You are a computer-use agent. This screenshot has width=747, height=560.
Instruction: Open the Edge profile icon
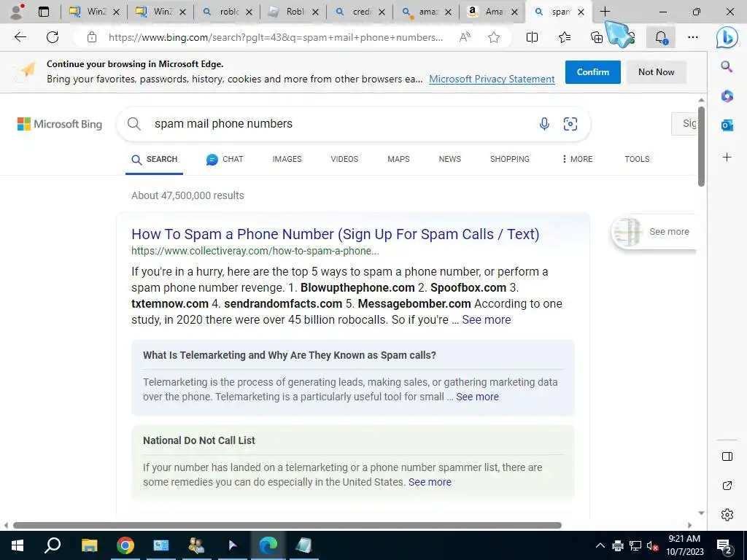pos(18,12)
